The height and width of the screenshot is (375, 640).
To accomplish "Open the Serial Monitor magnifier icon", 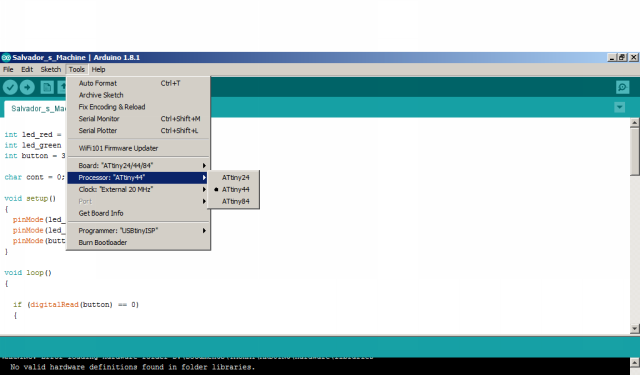I will [x=622, y=87].
